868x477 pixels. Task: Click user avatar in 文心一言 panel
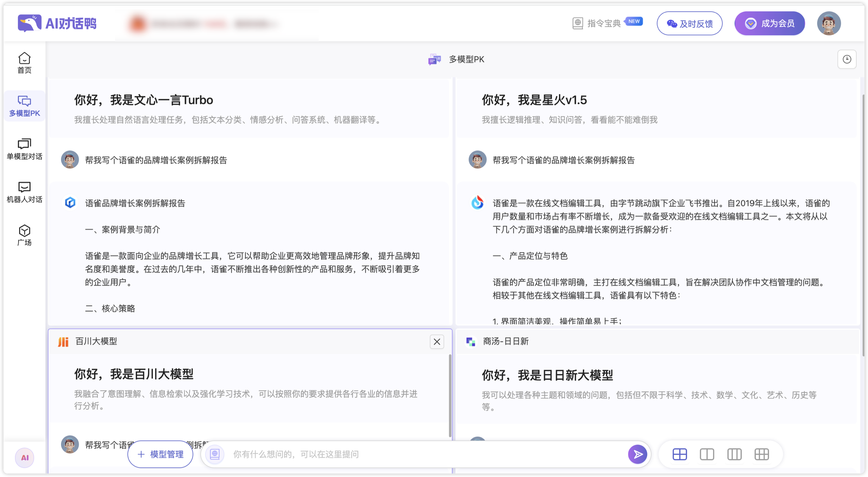pos(70,159)
